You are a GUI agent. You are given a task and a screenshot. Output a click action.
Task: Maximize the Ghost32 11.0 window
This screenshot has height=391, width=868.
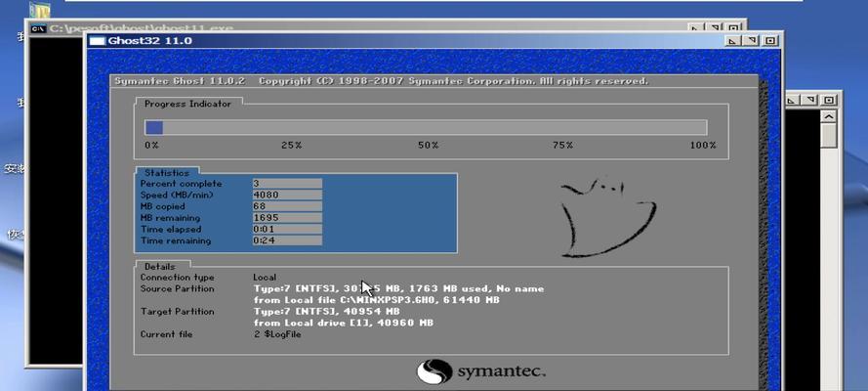[x=751, y=40]
